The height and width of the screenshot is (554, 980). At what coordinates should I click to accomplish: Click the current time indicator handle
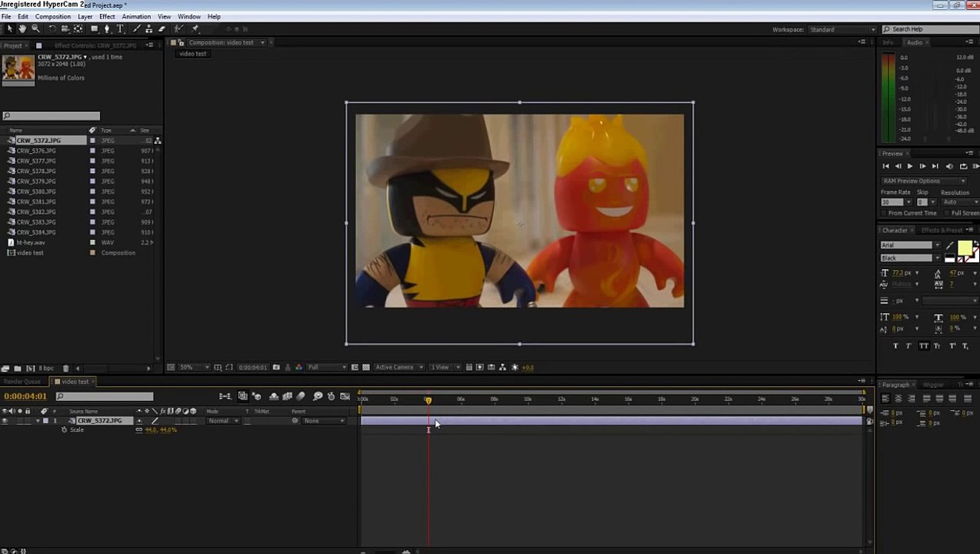(x=428, y=400)
